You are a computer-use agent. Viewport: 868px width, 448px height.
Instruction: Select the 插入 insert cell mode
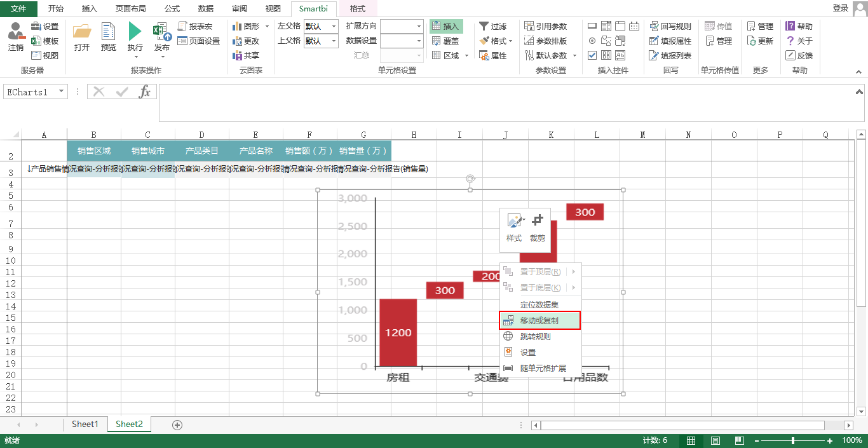446,26
